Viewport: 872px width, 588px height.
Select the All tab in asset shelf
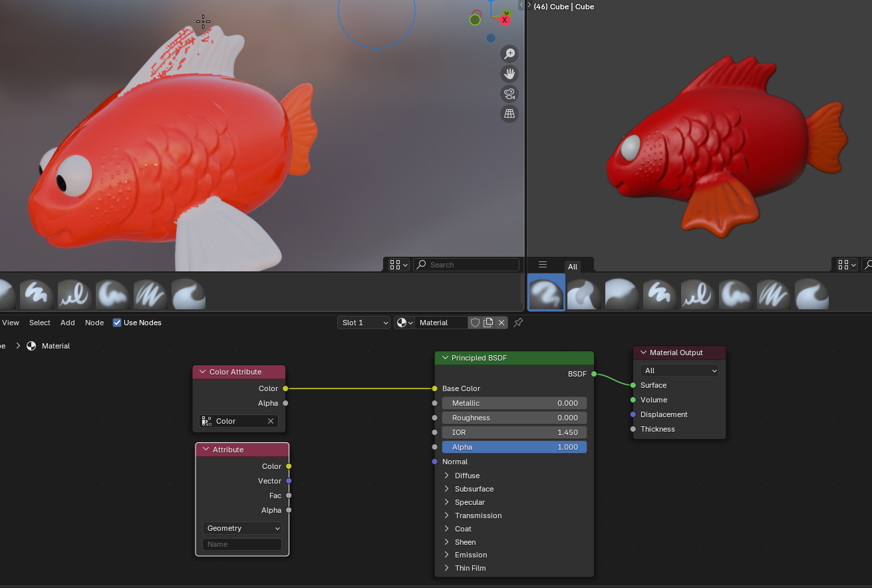pos(573,267)
